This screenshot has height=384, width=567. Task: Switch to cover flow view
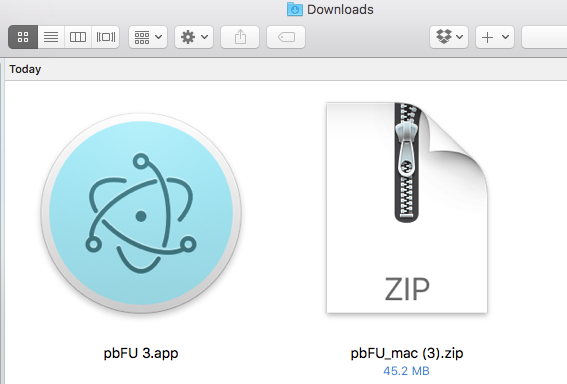pyautogui.click(x=106, y=37)
